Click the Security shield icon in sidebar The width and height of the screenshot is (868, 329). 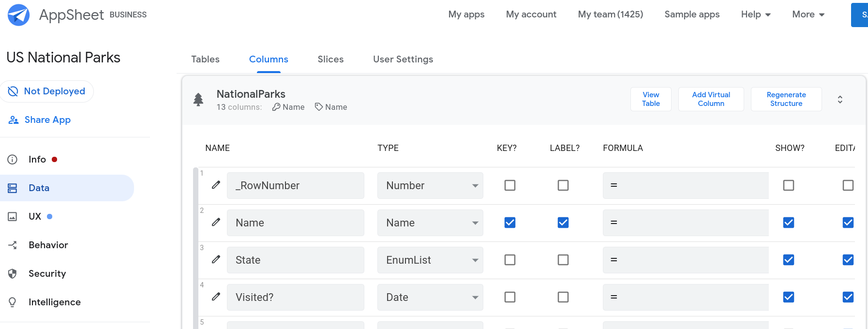pyautogui.click(x=13, y=274)
